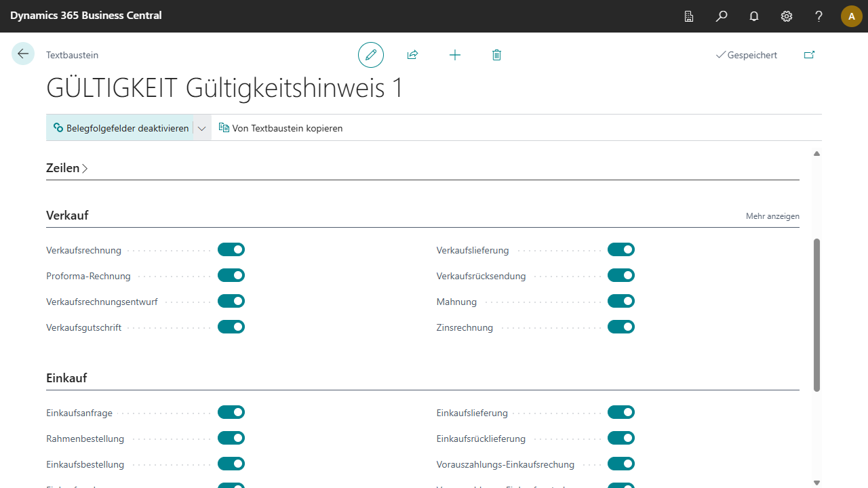This screenshot has height=488, width=868.
Task: Open the search magnifier icon
Action: pos(722,16)
